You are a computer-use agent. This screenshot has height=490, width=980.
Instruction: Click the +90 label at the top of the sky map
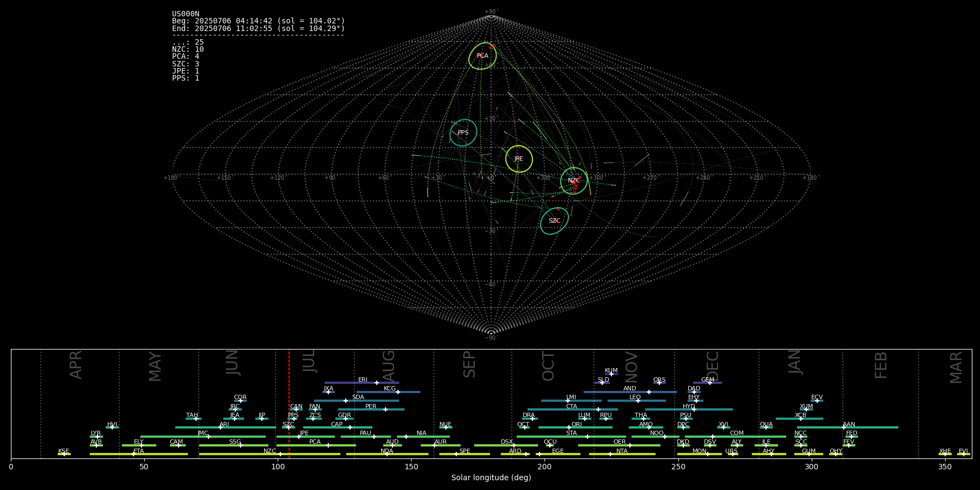(491, 11)
